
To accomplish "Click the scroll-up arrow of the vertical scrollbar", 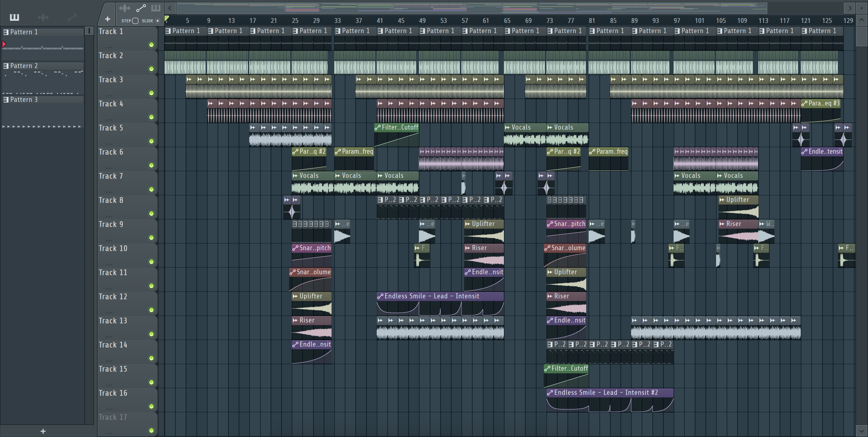I will [862, 20].
